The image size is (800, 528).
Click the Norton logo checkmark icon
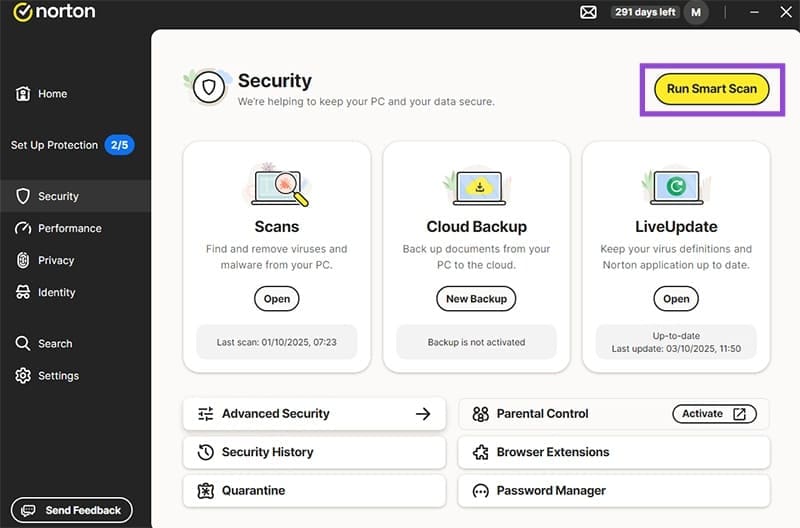(20, 14)
